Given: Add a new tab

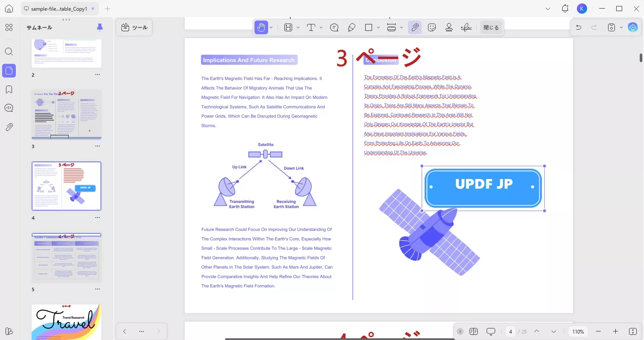Looking at the screenshot, I should pyautogui.click(x=107, y=9).
